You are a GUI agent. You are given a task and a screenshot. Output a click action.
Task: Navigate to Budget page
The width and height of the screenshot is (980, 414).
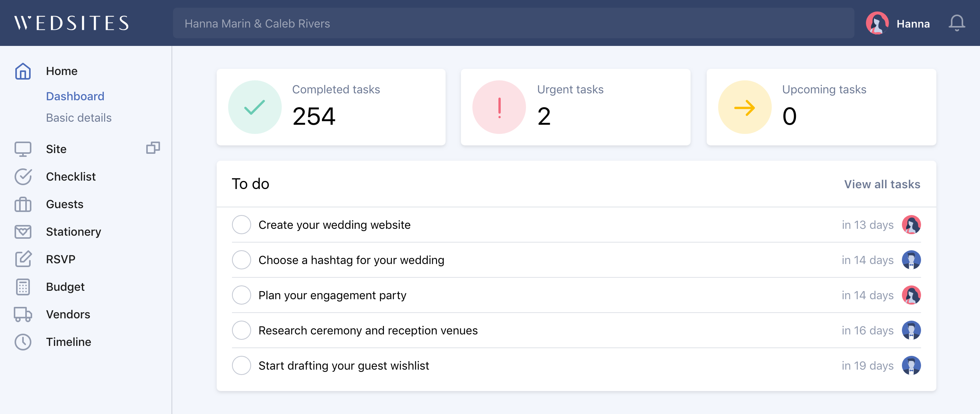[65, 287]
